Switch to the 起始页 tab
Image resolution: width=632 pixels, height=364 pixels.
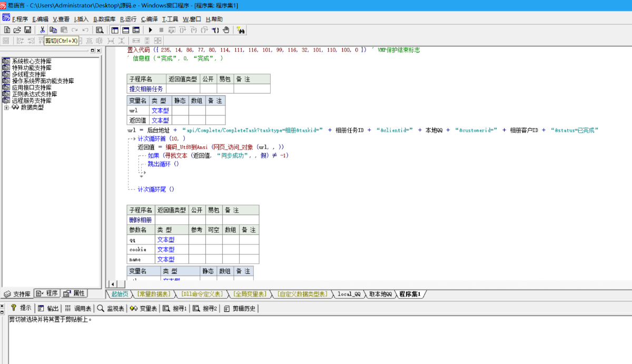click(120, 294)
